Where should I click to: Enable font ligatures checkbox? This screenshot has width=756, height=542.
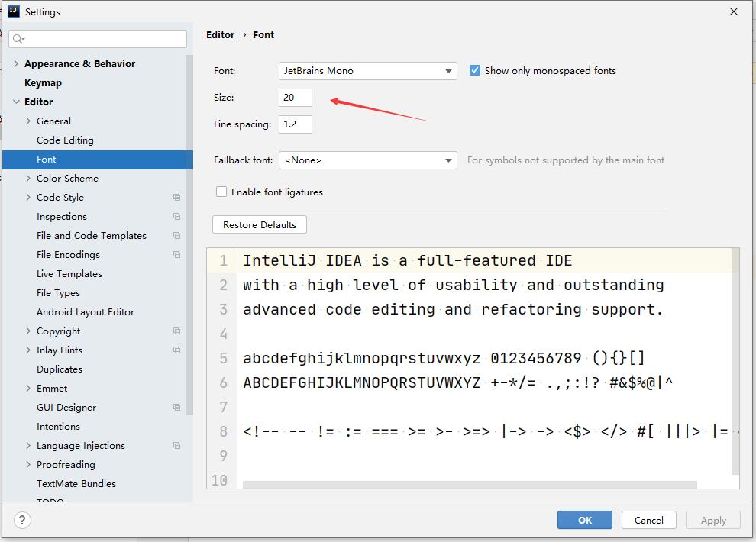coord(221,192)
